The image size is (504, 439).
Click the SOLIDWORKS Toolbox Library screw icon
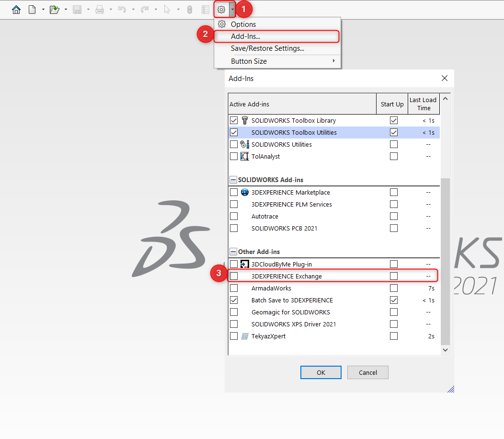coord(245,120)
